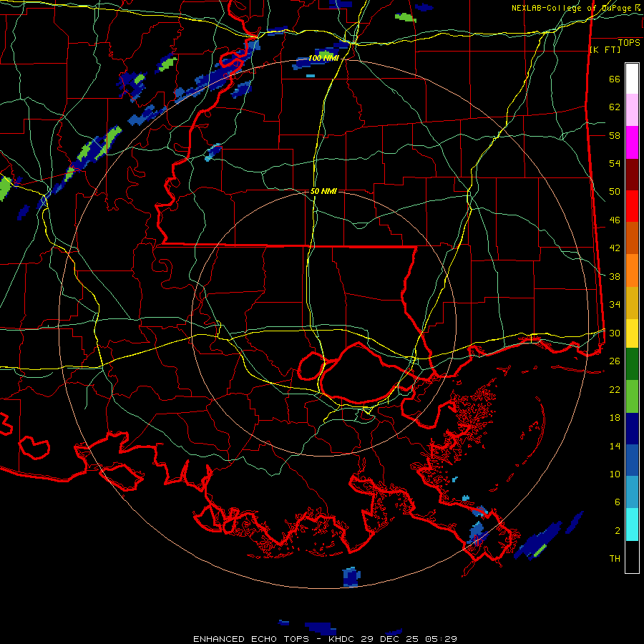Click legend value 22
This screenshot has width=644, height=644.
pyautogui.click(x=615, y=389)
